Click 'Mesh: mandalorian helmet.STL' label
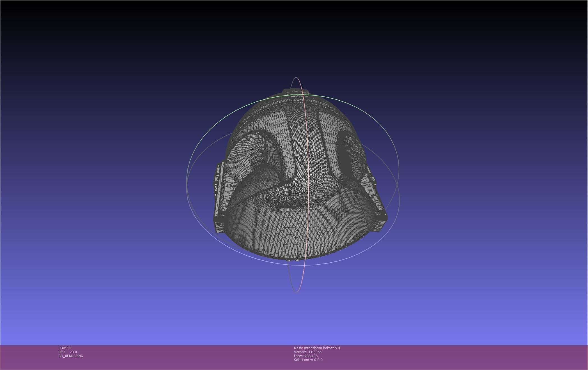This screenshot has width=588, height=370. tap(317, 348)
